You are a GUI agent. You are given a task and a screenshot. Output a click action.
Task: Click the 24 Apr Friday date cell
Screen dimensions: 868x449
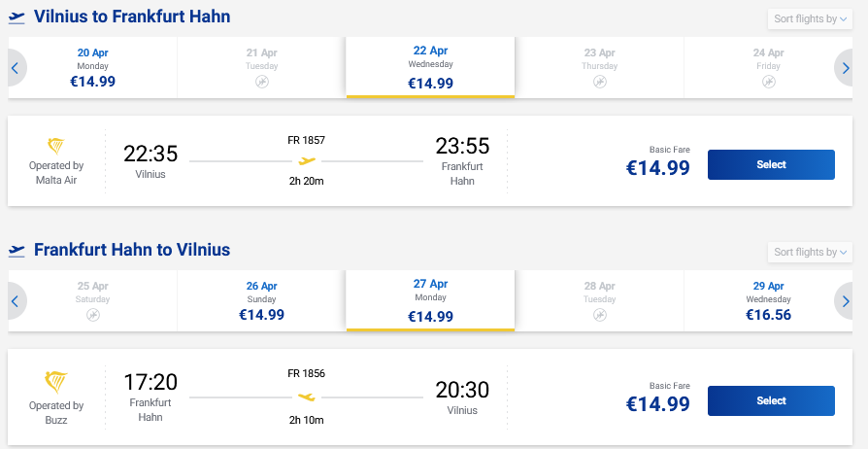pyautogui.click(x=768, y=67)
